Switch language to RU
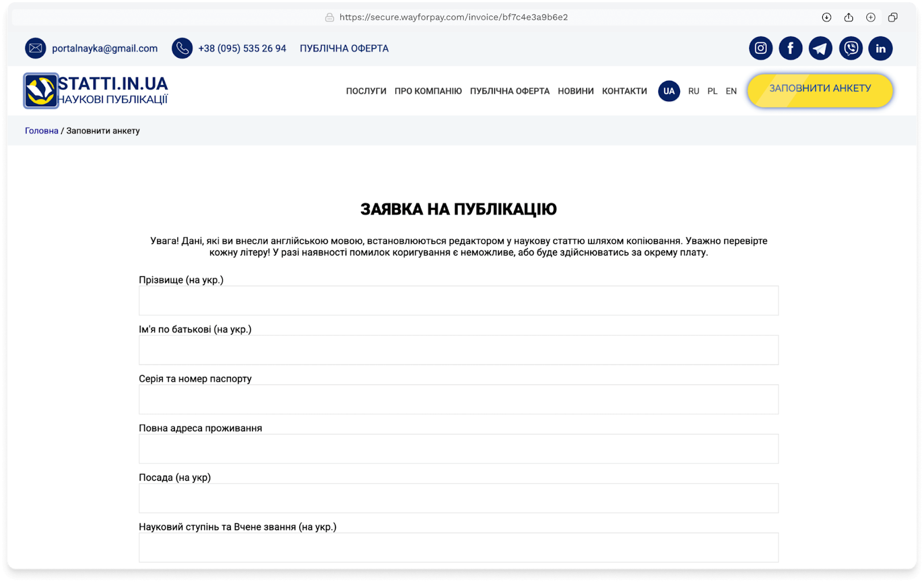 [x=694, y=91]
